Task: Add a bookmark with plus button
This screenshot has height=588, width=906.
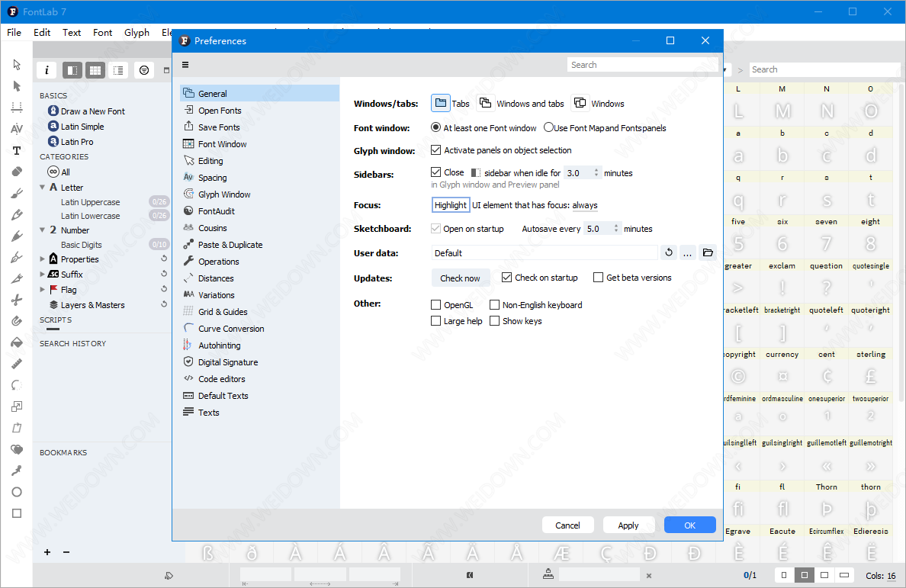Action: [x=47, y=552]
